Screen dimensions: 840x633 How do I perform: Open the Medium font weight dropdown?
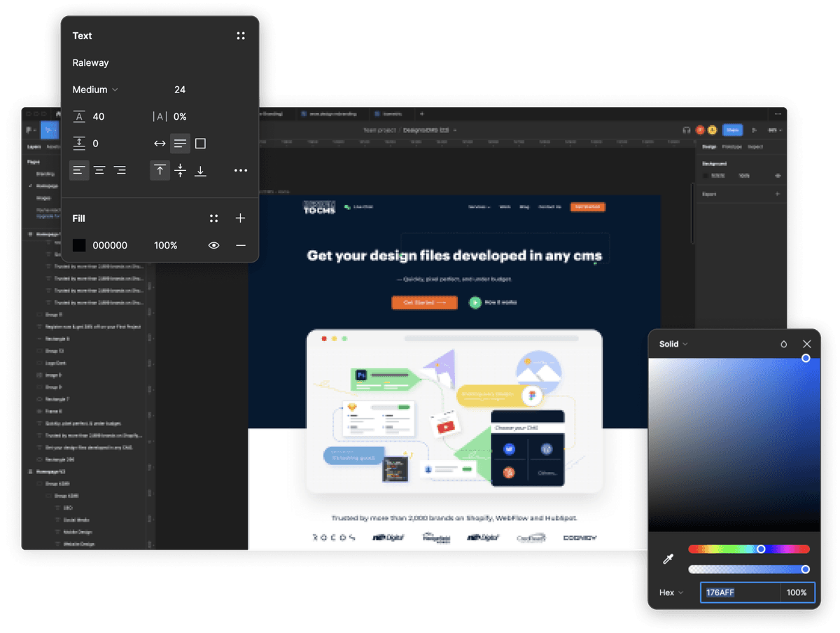pyautogui.click(x=95, y=90)
